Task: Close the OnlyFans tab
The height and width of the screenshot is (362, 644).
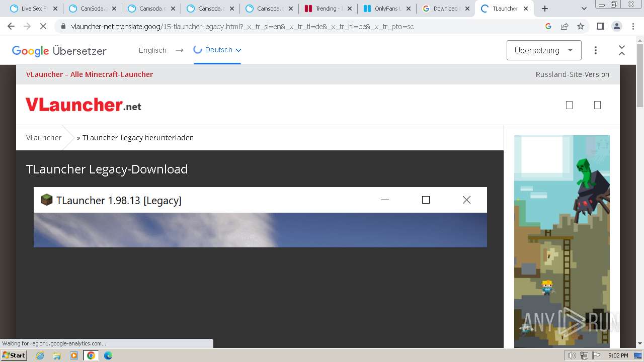Action: pyautogui.click(x=408, y=9)
